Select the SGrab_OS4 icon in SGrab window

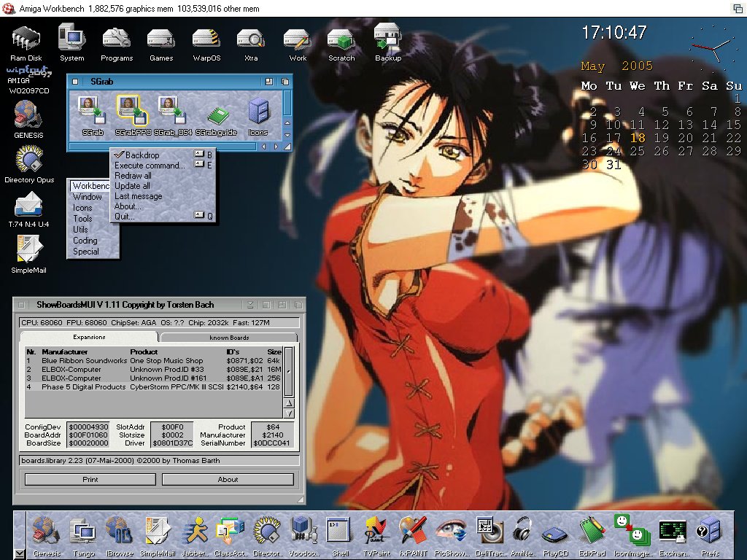coord(173,116)
